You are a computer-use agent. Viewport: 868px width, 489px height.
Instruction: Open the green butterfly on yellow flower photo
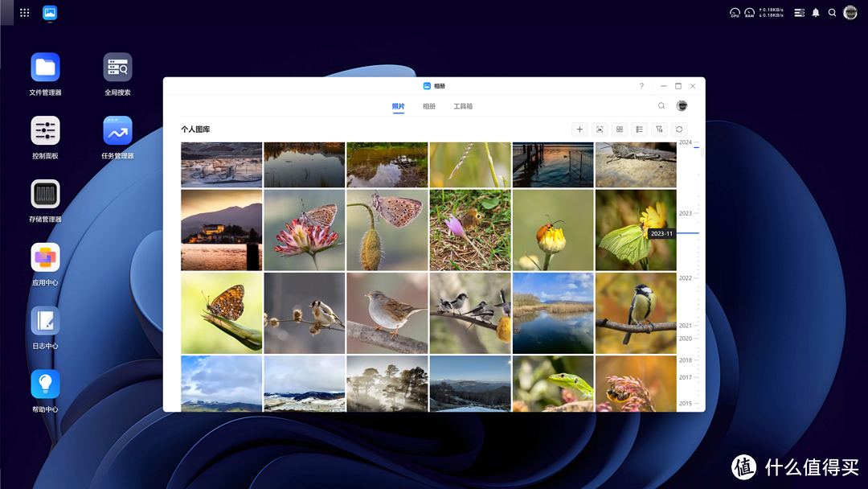(x=636, y=230)
